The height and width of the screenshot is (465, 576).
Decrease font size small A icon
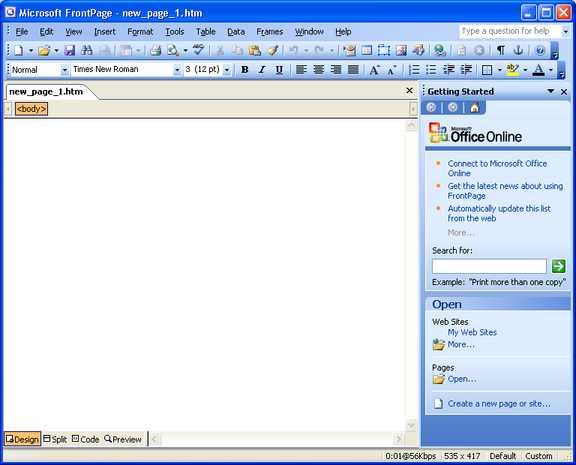392,69
